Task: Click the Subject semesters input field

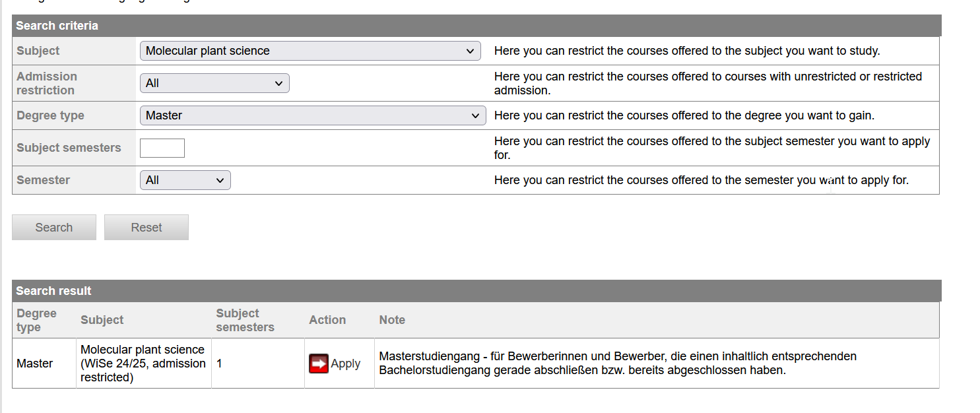Action: pyautogui.click(x=162, y=148)
